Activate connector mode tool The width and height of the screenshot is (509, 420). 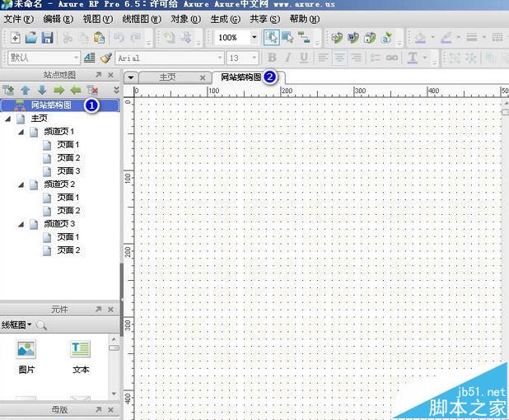[304, 37]
